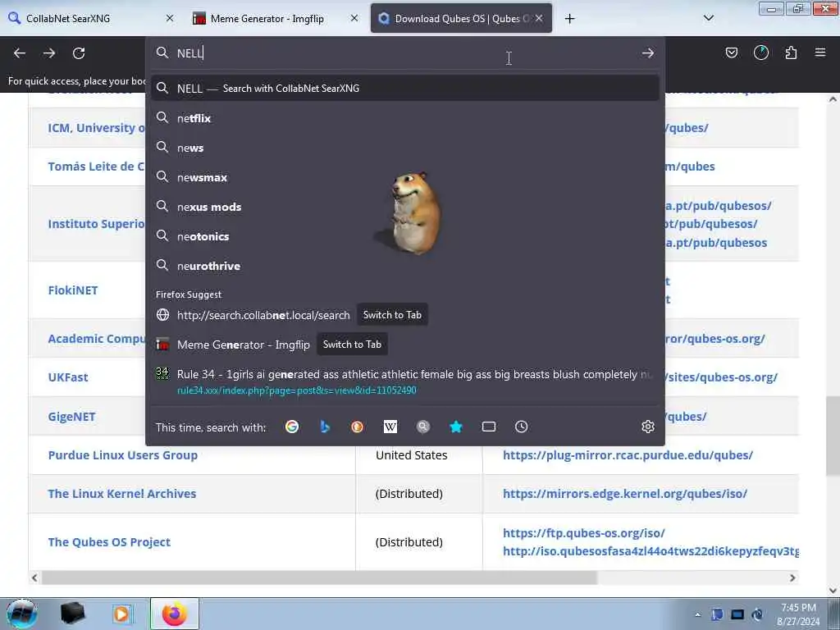The image size is (840, 630).
Task: Open The Linux Kernel Archives link
Action: point(122,493)
